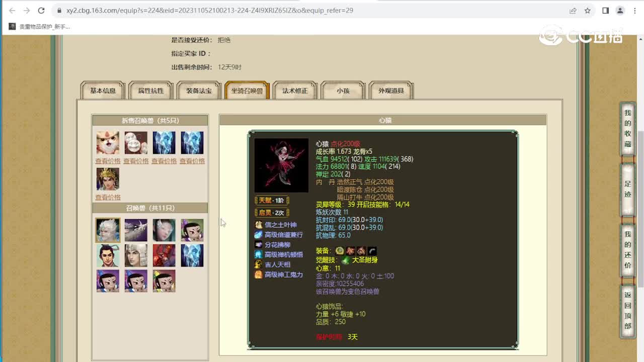Click the 出售剩余时间 12天9时 value

[229, 67]
